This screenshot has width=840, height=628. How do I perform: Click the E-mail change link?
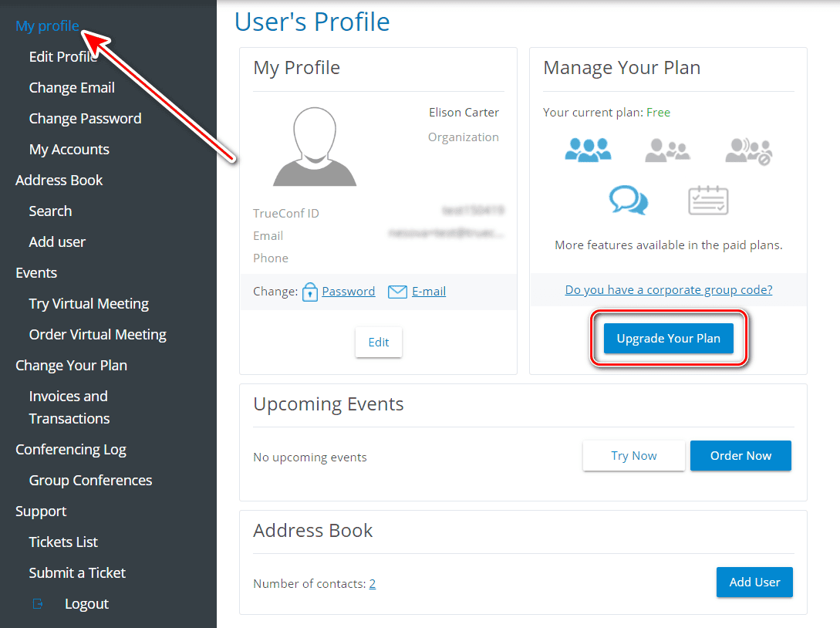tap(429, 292)
